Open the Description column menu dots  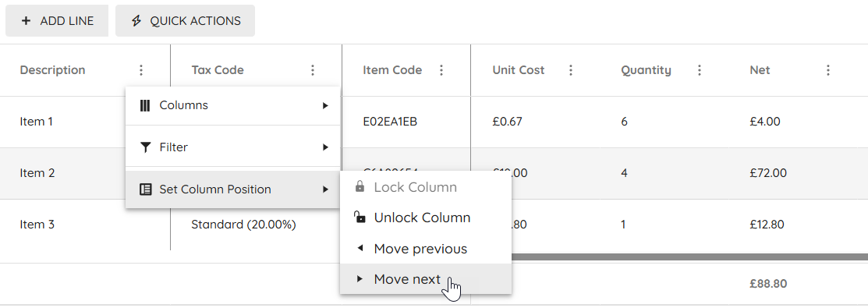coord(141,70)
